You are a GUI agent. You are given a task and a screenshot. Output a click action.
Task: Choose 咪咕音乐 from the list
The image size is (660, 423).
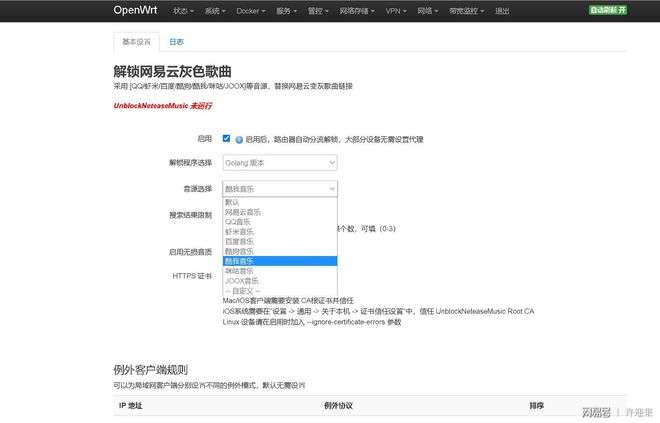point(239,271)
